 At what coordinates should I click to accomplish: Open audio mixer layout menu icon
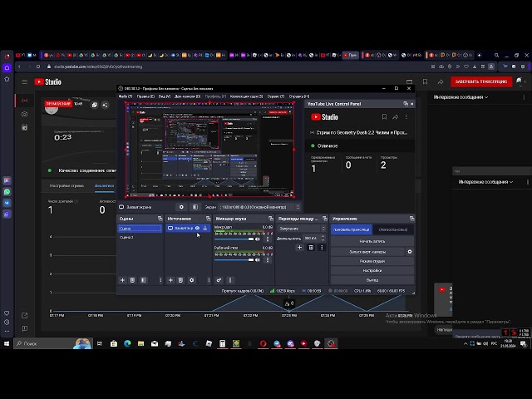[x=230, y=280]
